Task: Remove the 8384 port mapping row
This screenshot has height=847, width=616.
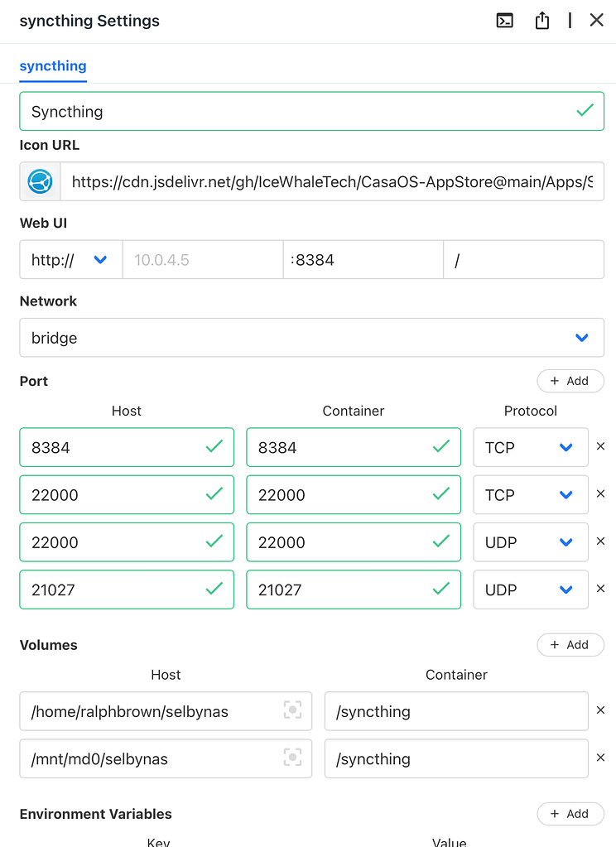Action: tap(600, 447)
